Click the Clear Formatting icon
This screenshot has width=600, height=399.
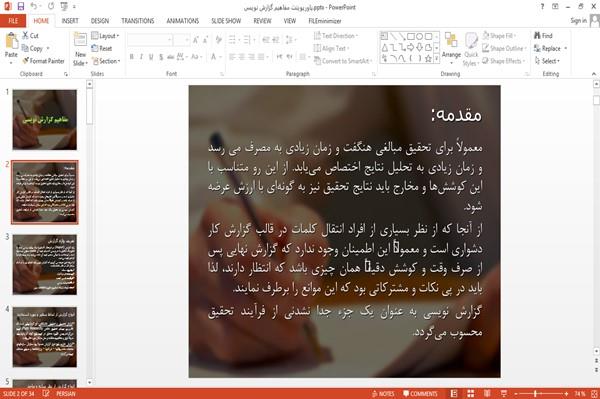[x=218, y=40]
